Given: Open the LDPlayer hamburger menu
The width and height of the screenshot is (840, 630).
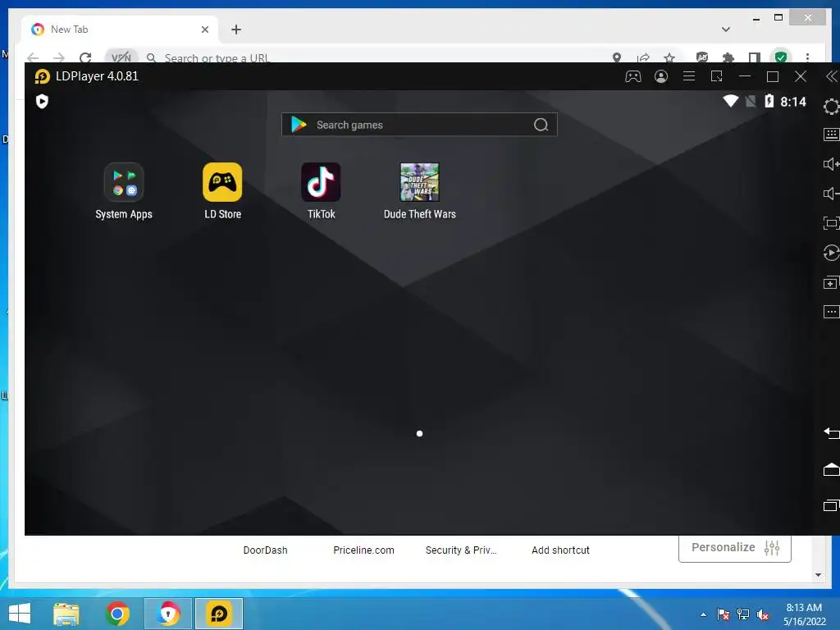Looking at the screenshot, I should [x=689, y=76].
